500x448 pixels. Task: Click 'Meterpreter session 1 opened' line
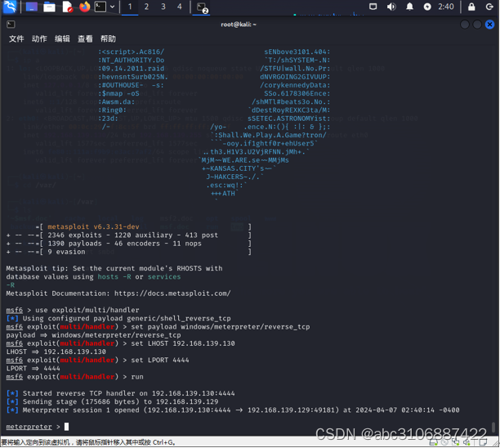click(x=233, y=410)
